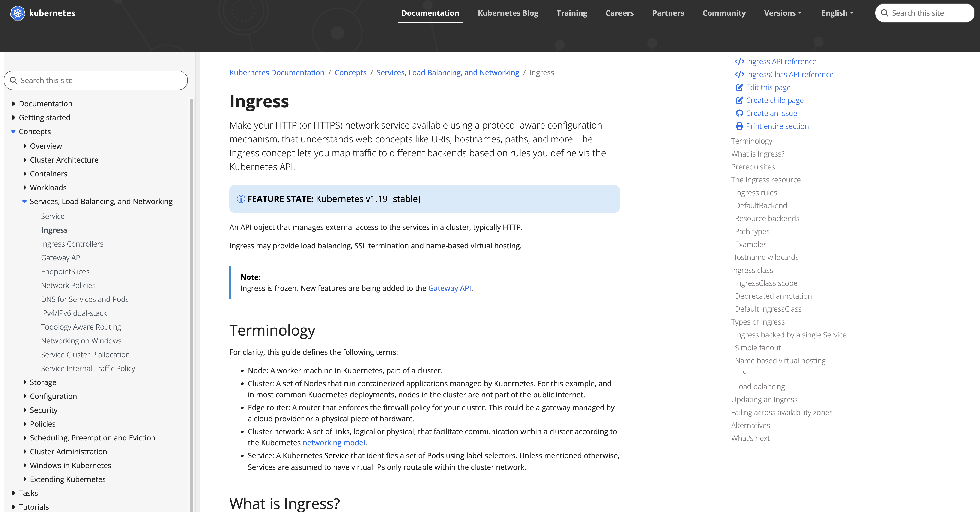This screenshot has width=980, height=512.
Task: Click the magnifier icon in the sidebar search
Action: [13, 80]
